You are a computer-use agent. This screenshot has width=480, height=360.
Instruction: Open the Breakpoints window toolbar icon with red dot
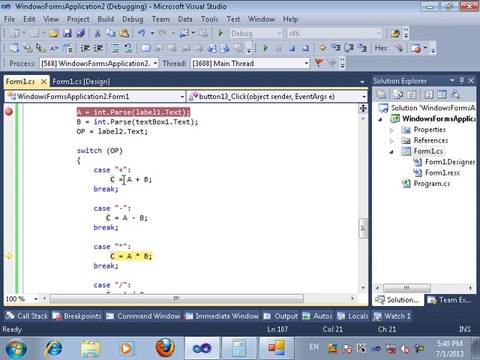coord(416,48)
